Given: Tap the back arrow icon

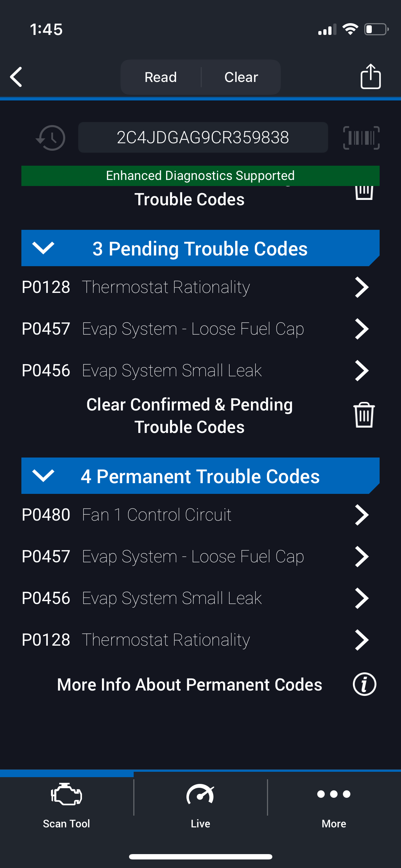Looking at the screenshot, I should [x=16, y=77].
